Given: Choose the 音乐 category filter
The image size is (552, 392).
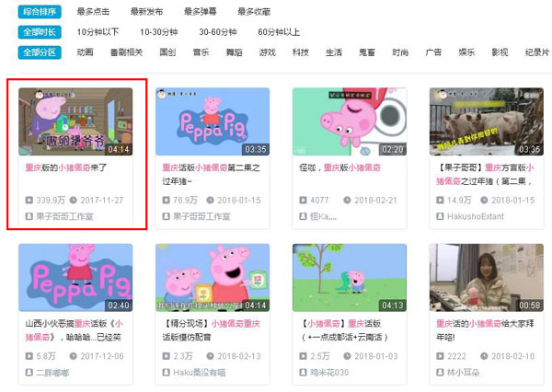Looking at the screenshot, I should tap(201, 52).
